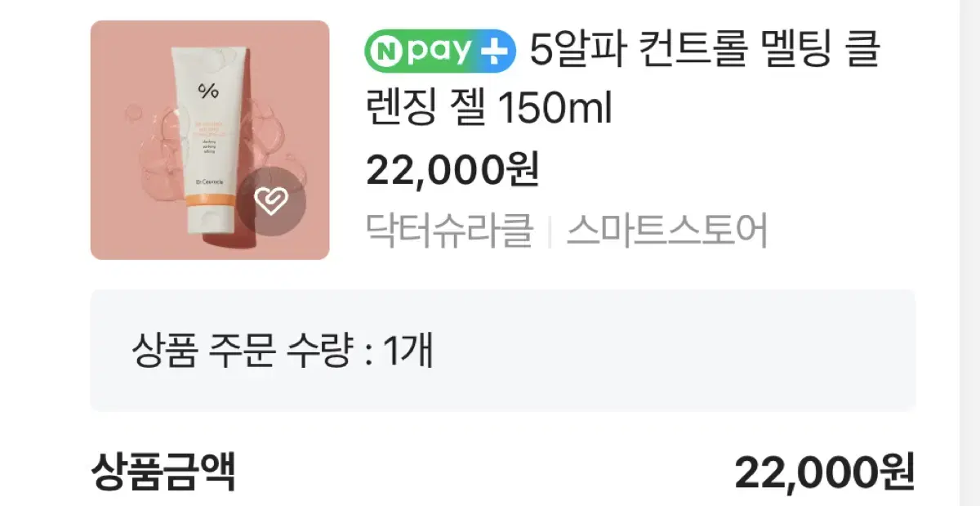Tap the heart wishlist icon on the product image
This screenshot has height=506, width=980.
tap(272, 201)
